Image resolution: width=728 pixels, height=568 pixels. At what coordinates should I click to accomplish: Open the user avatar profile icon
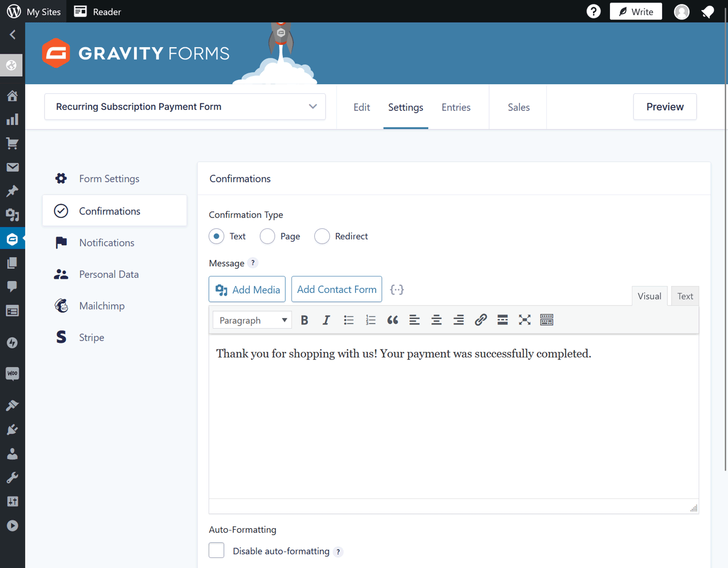coord(682,11)
